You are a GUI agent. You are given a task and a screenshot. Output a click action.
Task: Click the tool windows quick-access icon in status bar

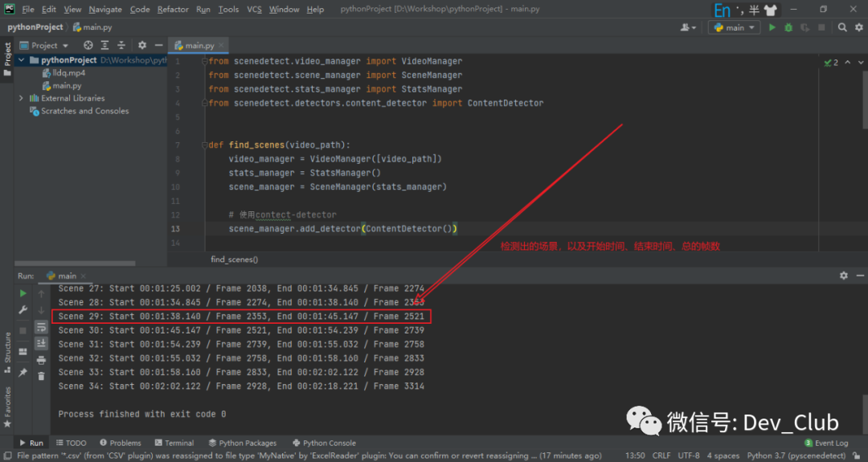(7, 456)
